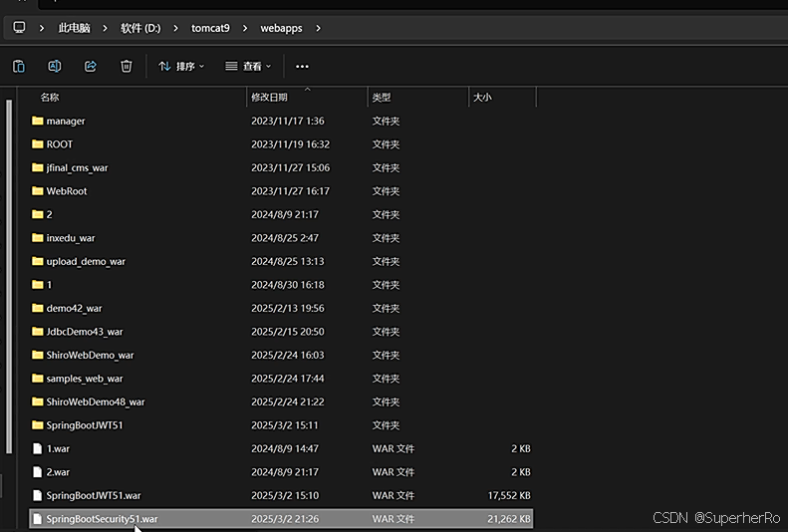Viewport: 788px width, 532px height.
Task: Select the ShiroWebDemo_war folder icon
Action: point(37,355)
